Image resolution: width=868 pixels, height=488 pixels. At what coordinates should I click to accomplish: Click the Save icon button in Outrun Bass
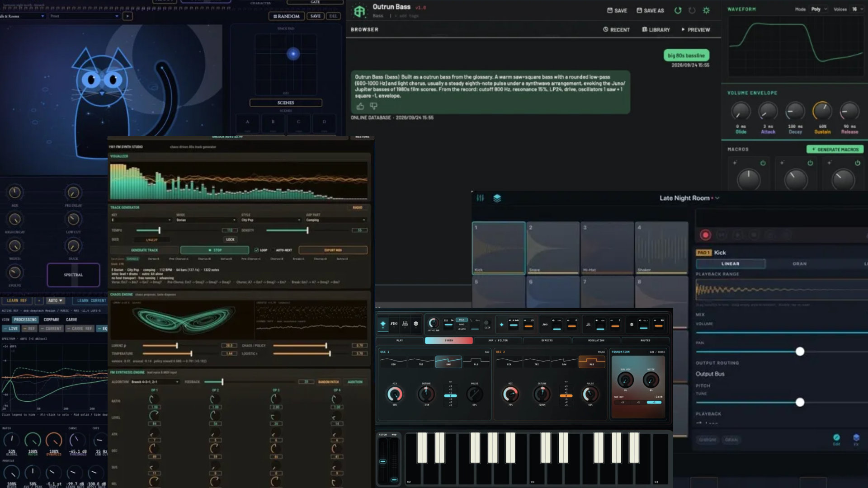click(617, 10)
